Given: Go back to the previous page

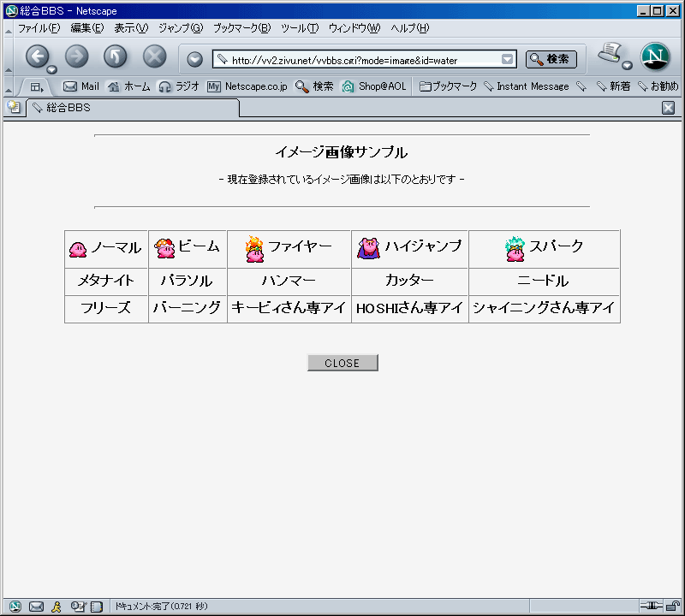Looking at the screenshot, I should point(37,56).
